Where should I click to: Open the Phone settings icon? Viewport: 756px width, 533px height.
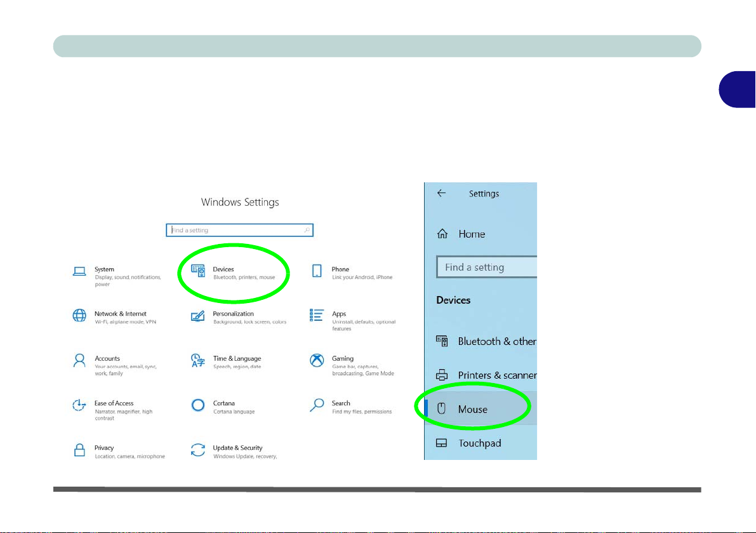[x=317, y=271]
